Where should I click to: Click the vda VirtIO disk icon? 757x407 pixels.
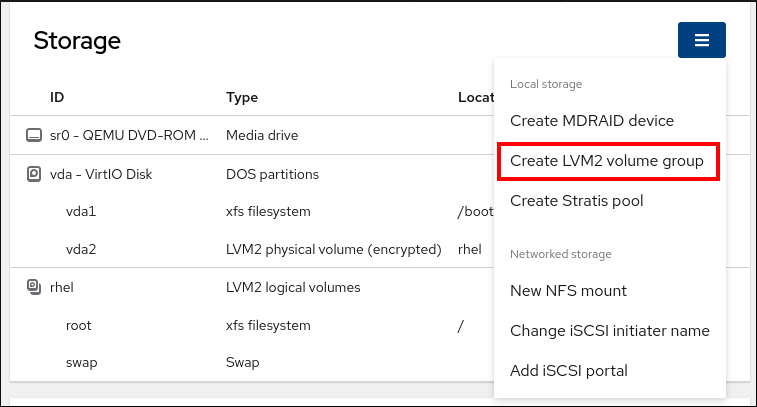pos(33,174)
